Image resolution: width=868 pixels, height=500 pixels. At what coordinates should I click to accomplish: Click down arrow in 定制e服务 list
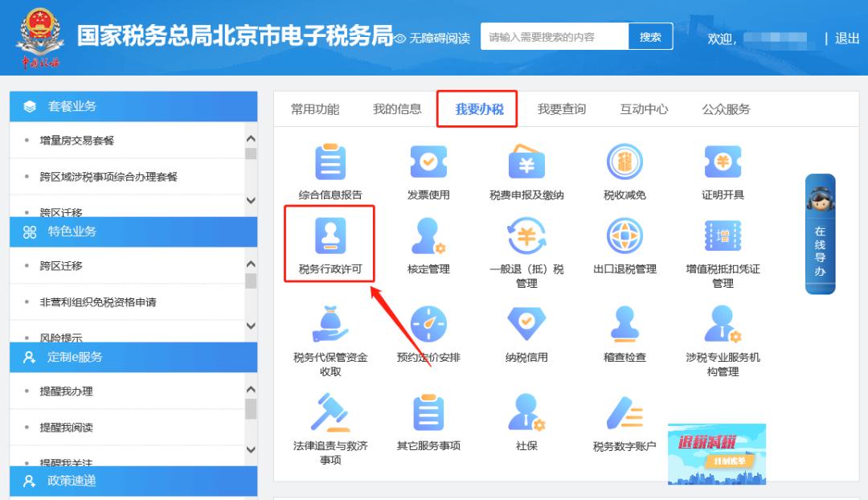[x=251, y=449]
